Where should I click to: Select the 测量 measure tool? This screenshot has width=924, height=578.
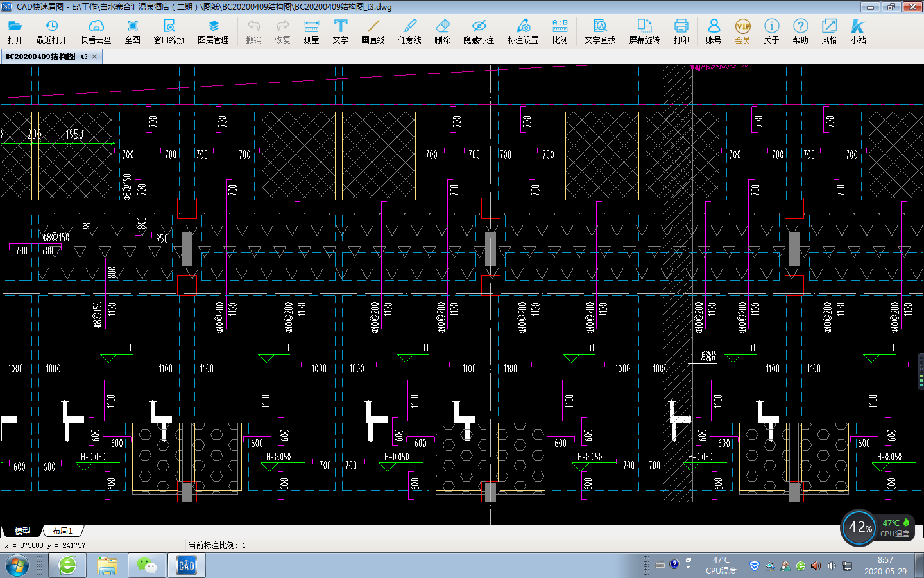point(311,31)
